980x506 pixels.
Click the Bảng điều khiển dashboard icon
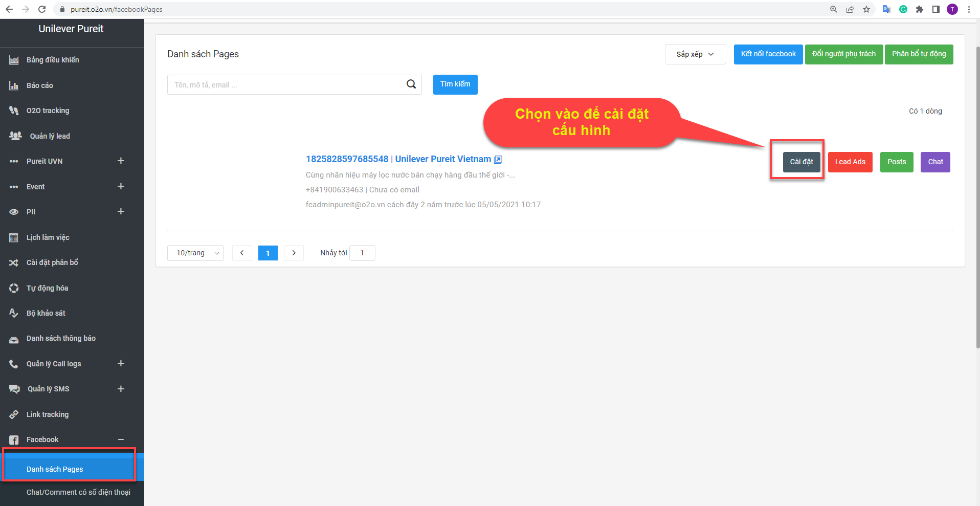click(14, 60)
